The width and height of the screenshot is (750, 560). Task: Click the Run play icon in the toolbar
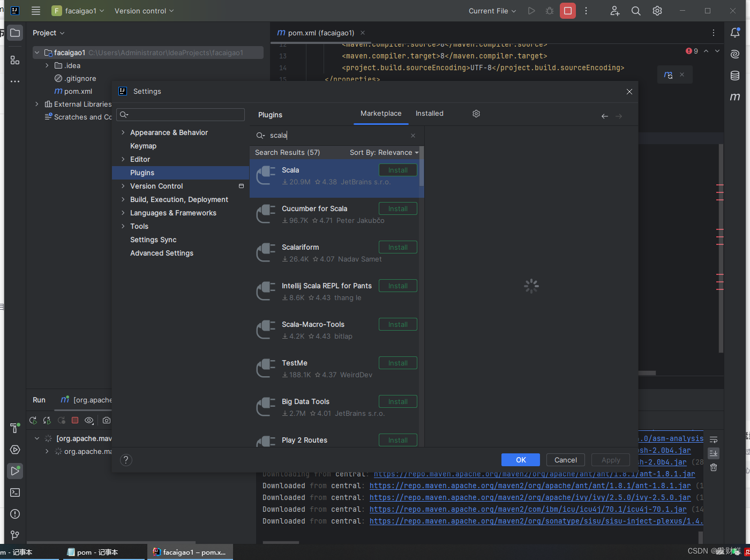click(x=531, y=11)
